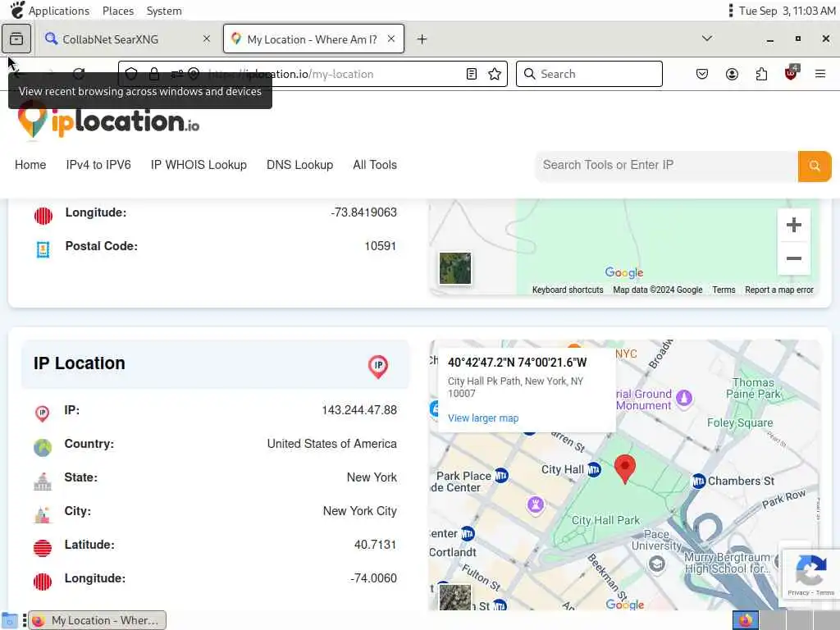Bookmark this page with the star icon
The width and height of the screenshot is (840, 630).
point(495,74)
